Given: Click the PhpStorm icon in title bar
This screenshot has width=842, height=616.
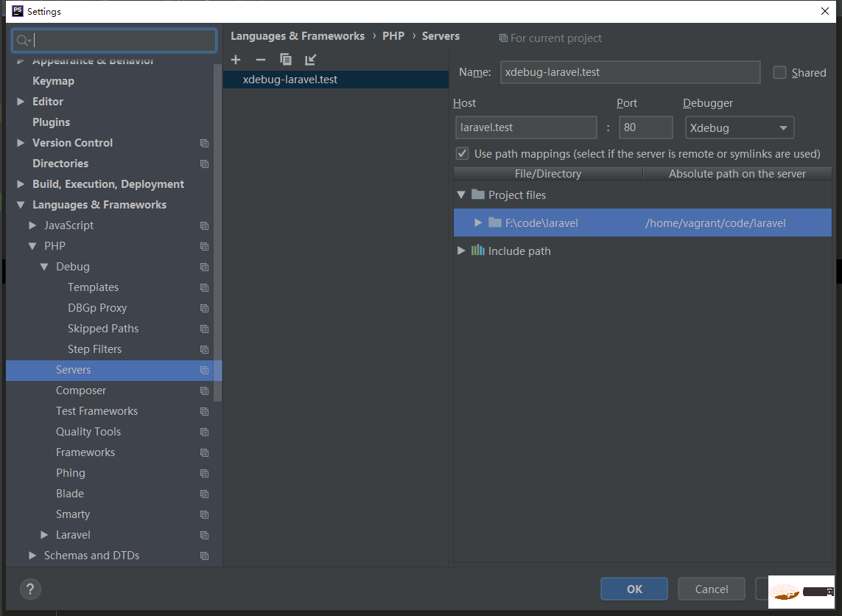Looking at the screenshot, I should pos(17,11).
